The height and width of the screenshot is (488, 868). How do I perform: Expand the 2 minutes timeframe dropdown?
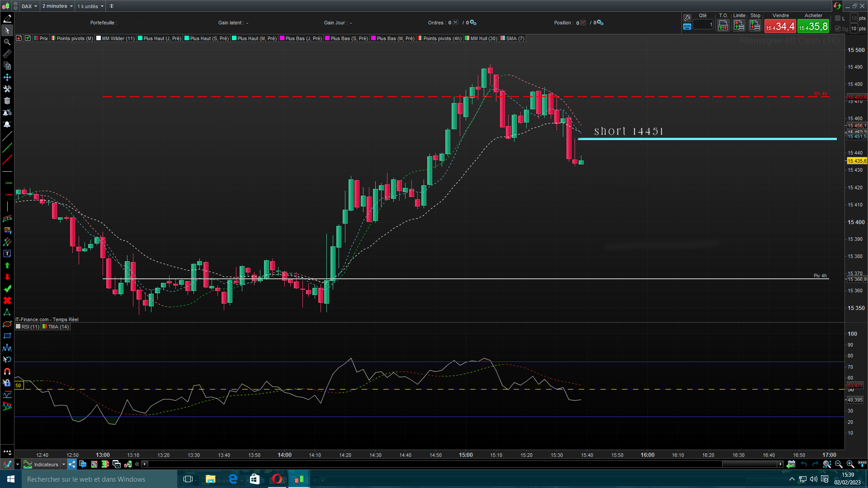pyautogui.click(x=57, y=6)
